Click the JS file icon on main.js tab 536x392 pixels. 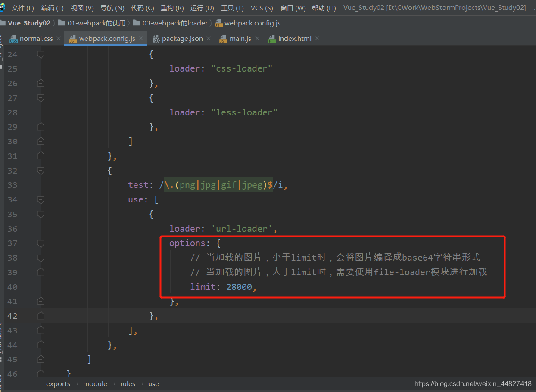(223, 39)
